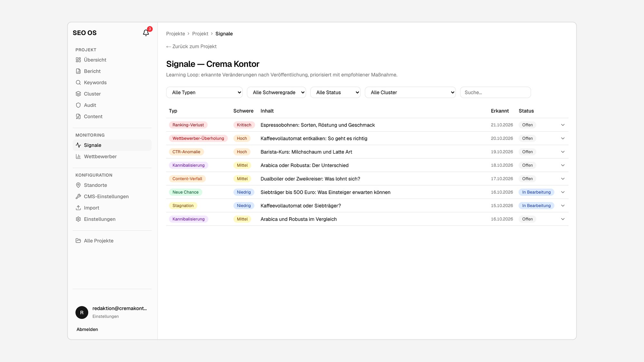Click the Wettbewerber-Überholung type badge
Screen dimensions: 644x362
click(x=198, y=138)
